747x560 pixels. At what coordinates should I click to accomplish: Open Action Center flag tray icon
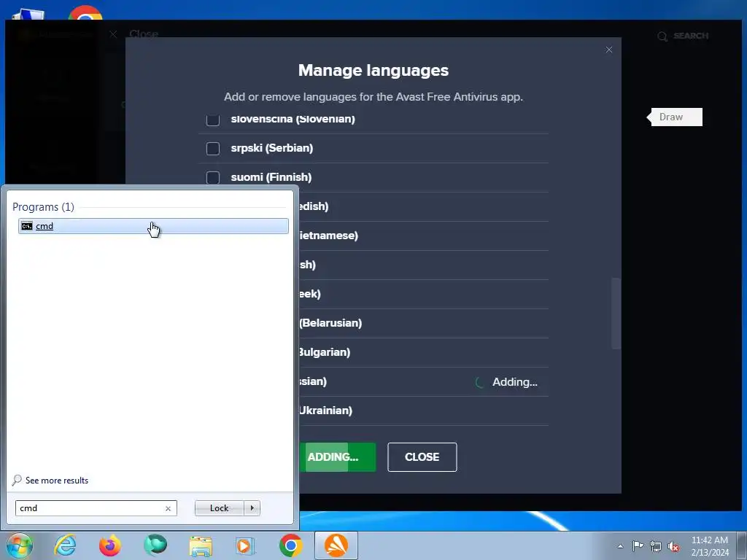pyautogui.click(x=638, y=546)
